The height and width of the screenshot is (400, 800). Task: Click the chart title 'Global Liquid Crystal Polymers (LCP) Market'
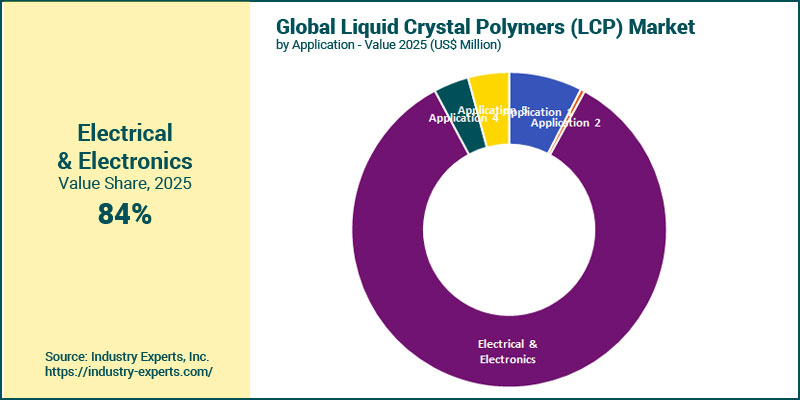(x=485, y=27)
